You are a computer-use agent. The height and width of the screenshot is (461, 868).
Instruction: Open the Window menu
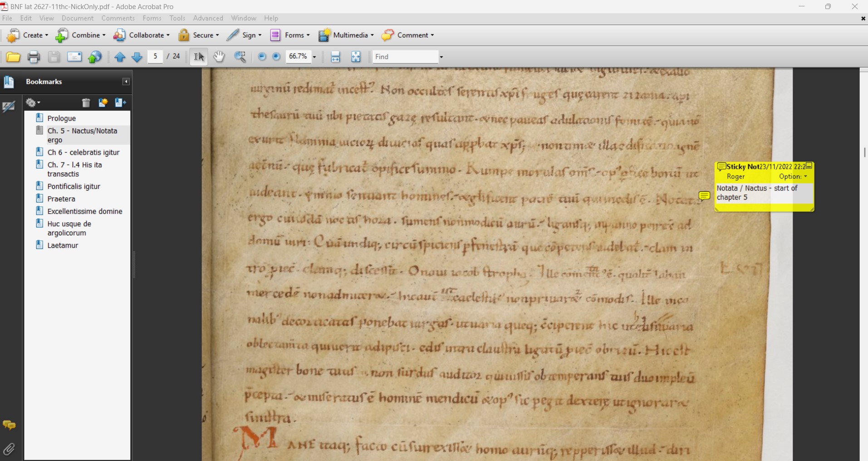tap(244, 18)
